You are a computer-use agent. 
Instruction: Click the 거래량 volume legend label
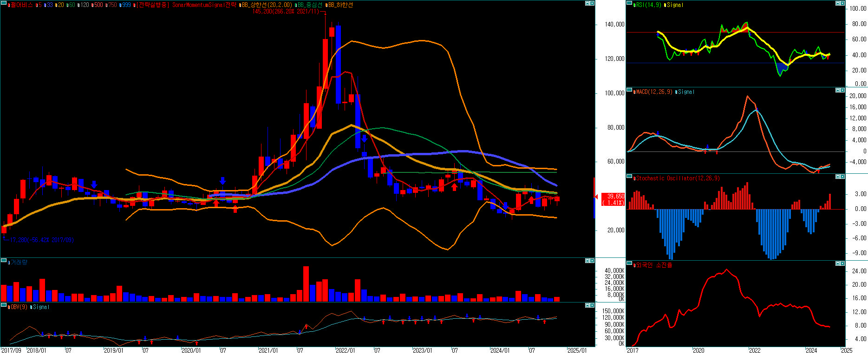click(19, 262)
